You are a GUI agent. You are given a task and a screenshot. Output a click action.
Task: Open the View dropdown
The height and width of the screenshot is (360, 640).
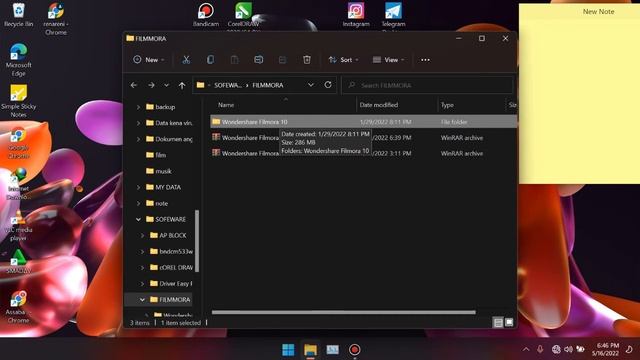(389, 60)
